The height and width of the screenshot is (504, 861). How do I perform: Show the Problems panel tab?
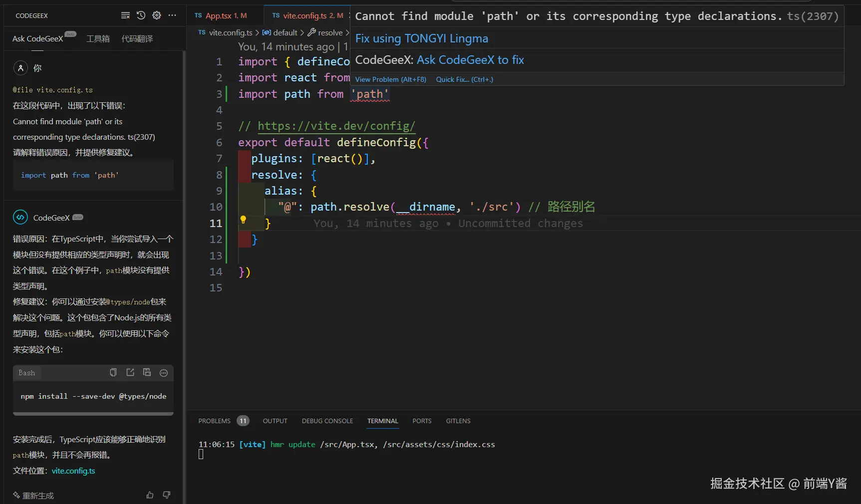point(215,421)
